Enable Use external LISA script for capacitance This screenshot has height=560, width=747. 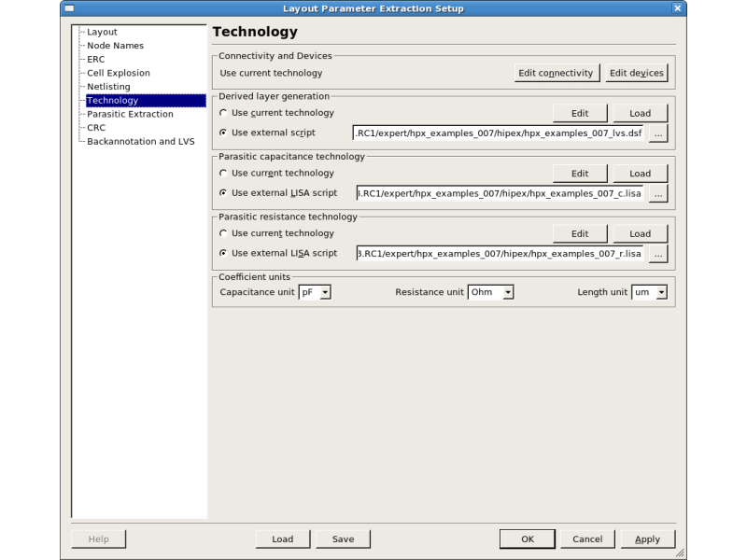222,193
